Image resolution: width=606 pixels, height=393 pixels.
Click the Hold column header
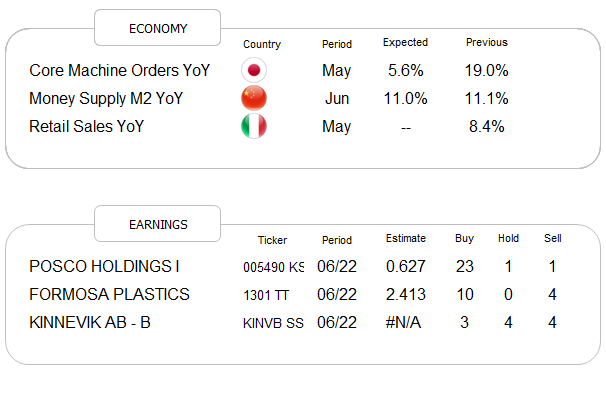508,238
